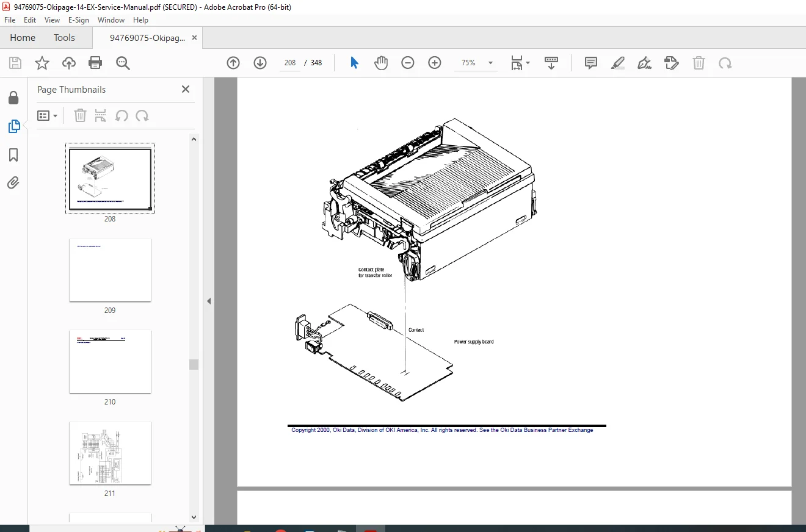Click the thumbnails panel scrollbar thumb

tap(194, 364)
